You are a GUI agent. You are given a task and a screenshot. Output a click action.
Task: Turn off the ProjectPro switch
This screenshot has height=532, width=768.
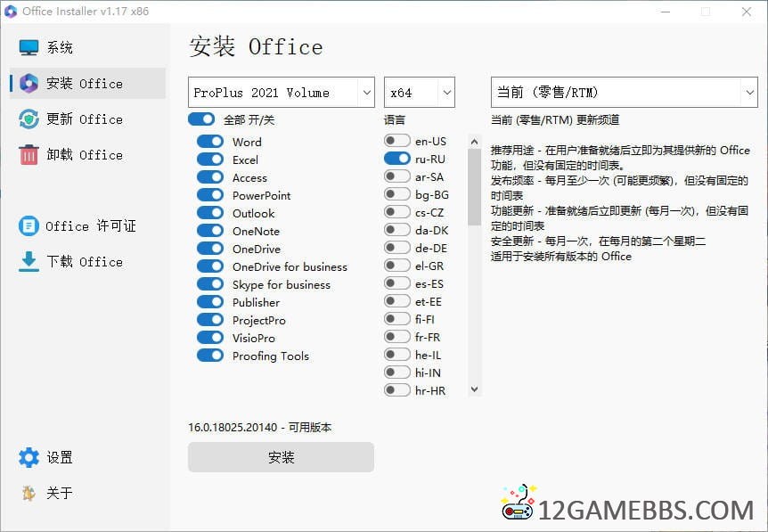coord(210,320)
